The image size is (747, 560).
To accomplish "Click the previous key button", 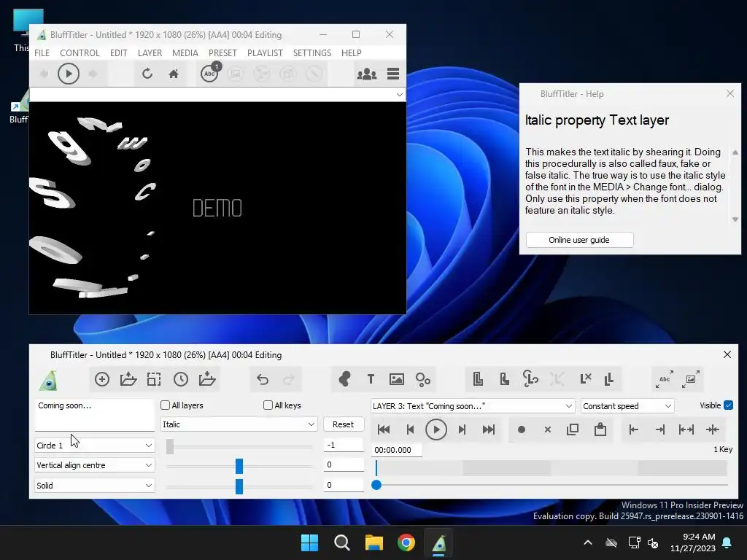I will 410,429.
